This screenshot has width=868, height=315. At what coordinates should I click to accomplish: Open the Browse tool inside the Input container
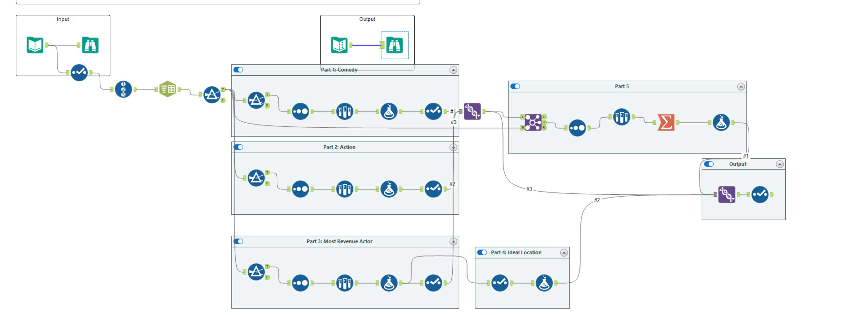pyautogui.click(x=90, y=45)
